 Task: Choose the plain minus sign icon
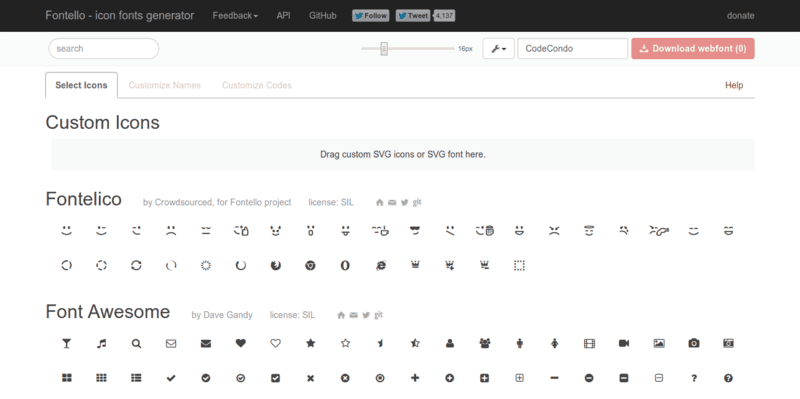tap(554, 378)
